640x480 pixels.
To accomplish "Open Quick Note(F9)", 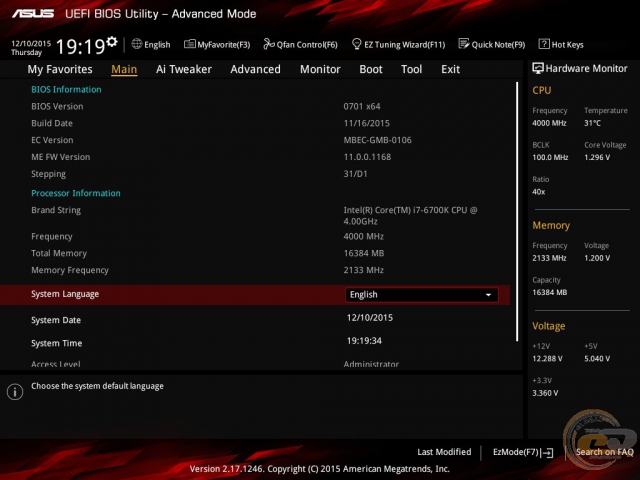I will pos(492,44).
